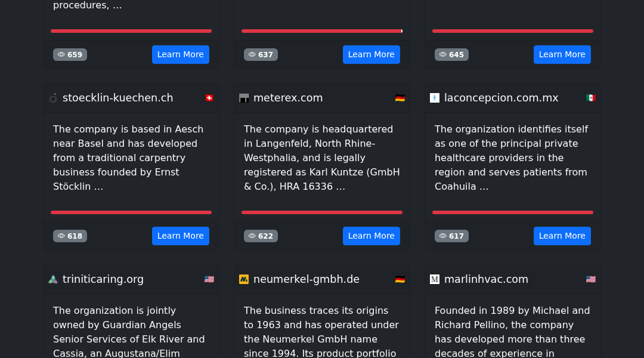This screenshot has width=644, height=358.
Task: Click the truncated text 'procedures, ...'
Action: pos(88,5)
